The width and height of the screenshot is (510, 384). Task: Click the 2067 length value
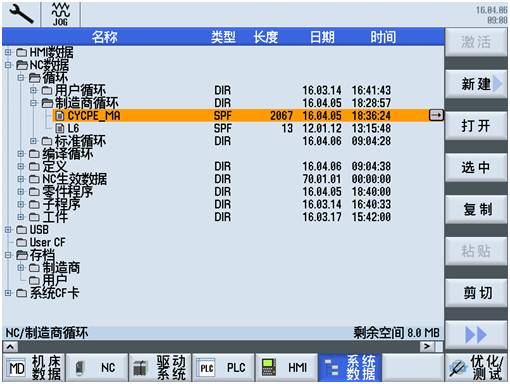point(281,116)
